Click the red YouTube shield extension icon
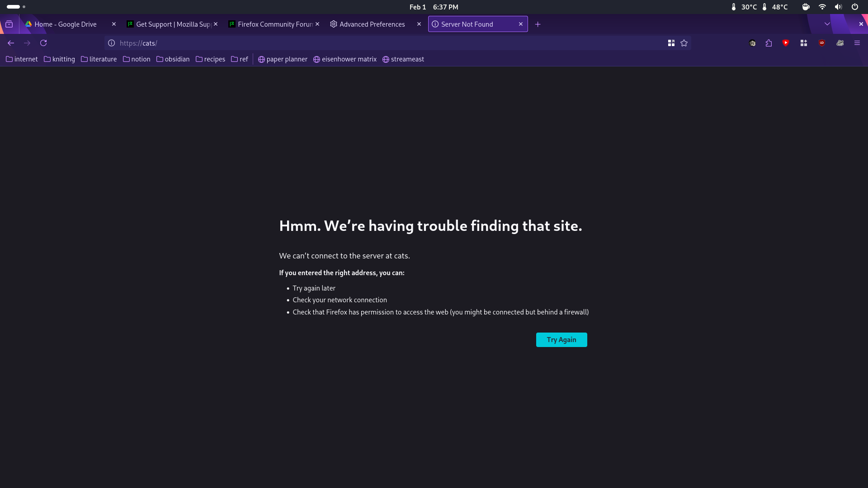This screenshot has height=488, width=868. click(x=786, y=43)
